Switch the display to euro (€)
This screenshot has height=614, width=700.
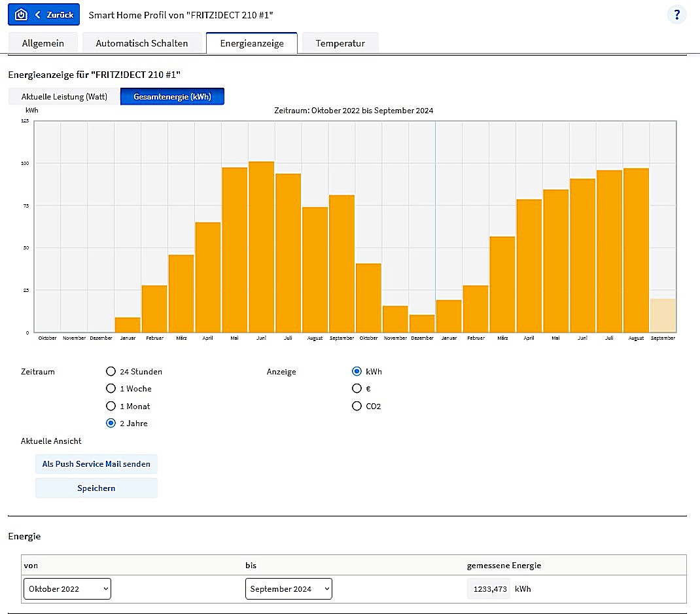click(357, 388)
